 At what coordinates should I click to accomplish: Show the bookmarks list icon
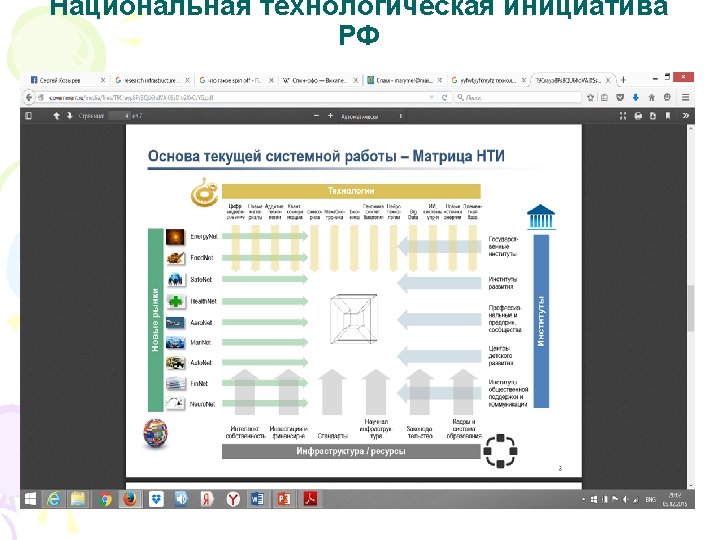[605, 97]
